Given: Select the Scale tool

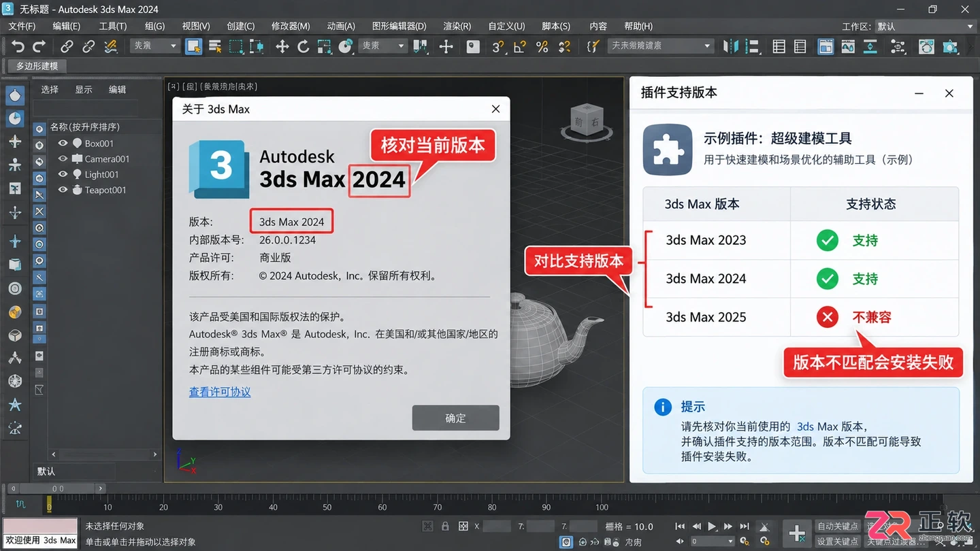Looking at the screenshot, I should coord(324,46).
